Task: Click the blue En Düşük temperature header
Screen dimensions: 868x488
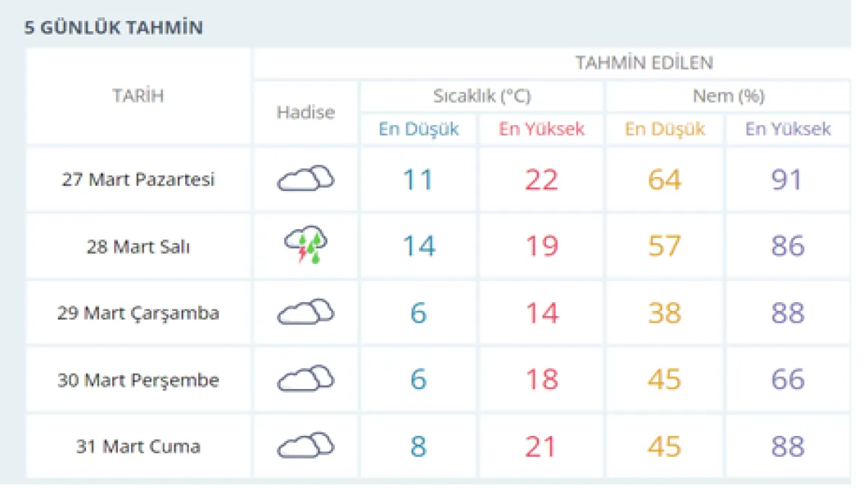Action: pos(419,129)
